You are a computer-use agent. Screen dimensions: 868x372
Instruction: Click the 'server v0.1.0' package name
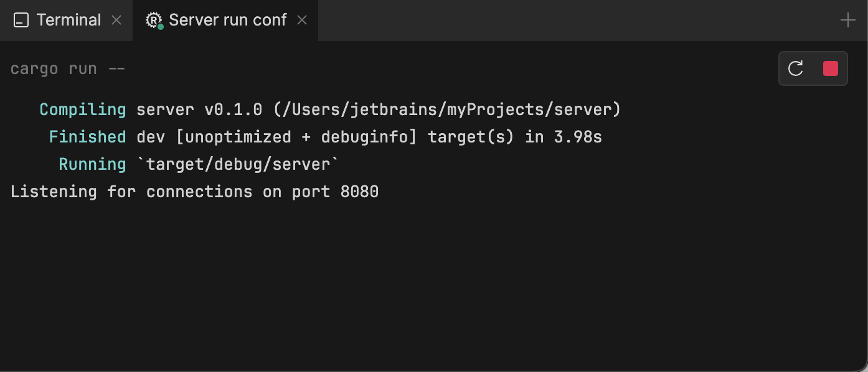pyautogui.click(x=199, y=110)
